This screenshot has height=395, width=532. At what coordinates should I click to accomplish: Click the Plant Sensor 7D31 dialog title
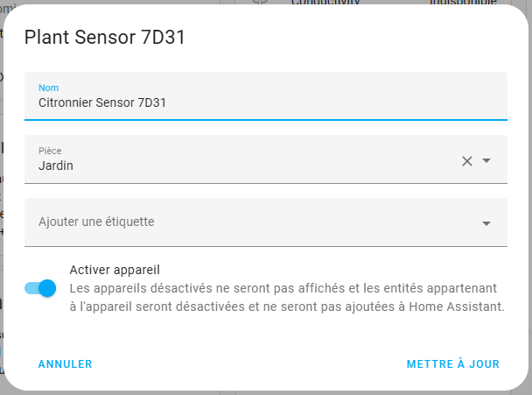click(x=104, y=37)
